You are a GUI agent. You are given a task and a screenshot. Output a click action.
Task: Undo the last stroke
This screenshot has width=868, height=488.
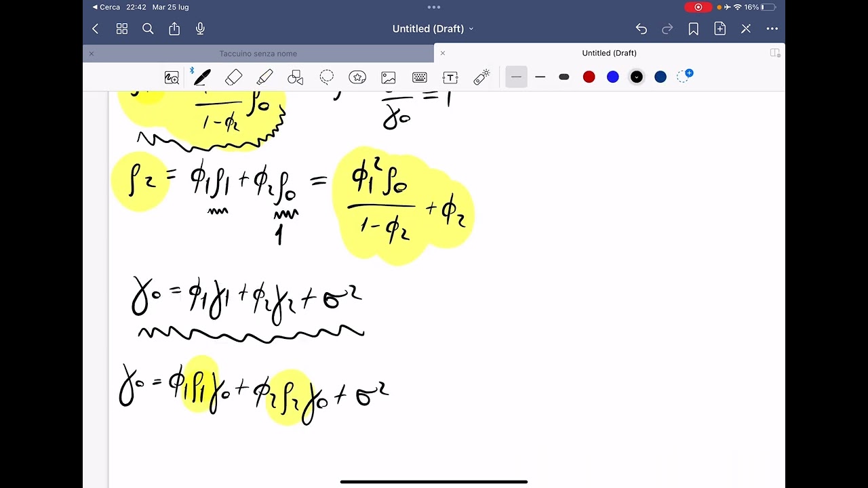pos(641,28)
